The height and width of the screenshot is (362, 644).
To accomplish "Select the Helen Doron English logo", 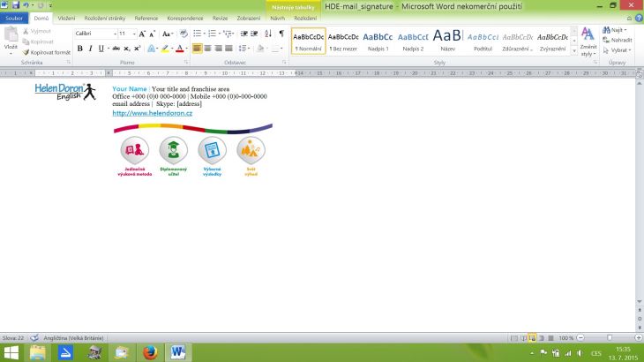I will (65, 92).
